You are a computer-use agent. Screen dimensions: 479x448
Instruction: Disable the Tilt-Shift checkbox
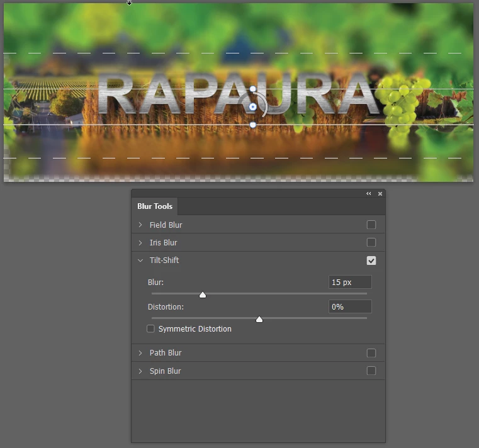point(371,260)
